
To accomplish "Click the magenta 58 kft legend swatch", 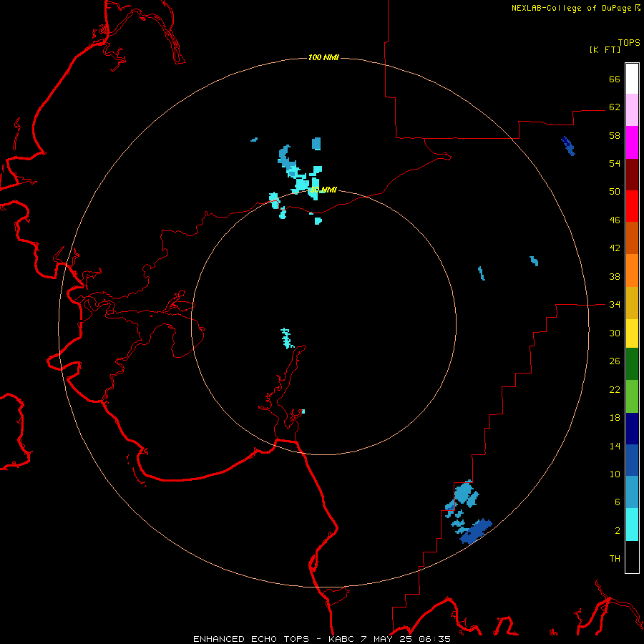I will tap(632, 142).
